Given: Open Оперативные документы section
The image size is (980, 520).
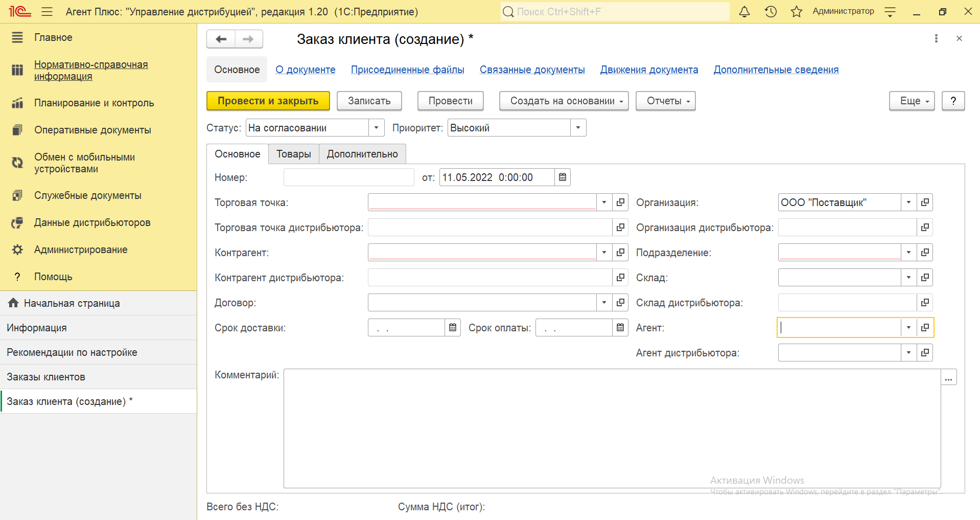Looking at the screenshot, I should [98, 130].
